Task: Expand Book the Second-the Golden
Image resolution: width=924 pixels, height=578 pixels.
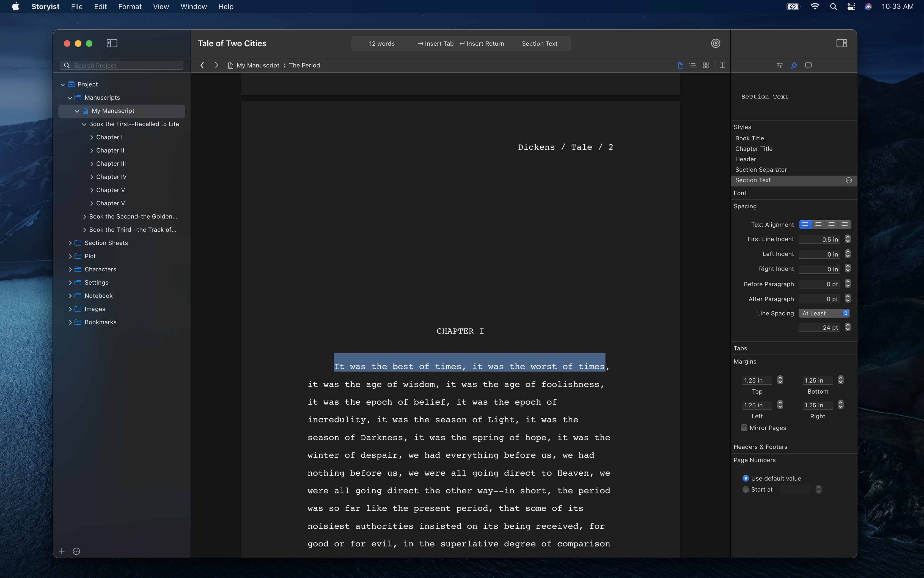Action: [x=84, y=217]
